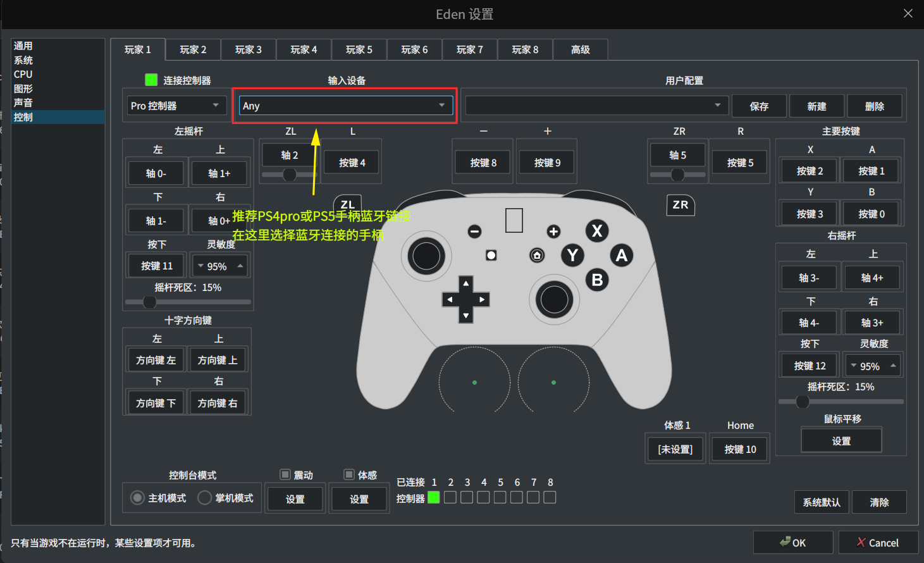Click the [未设置] motion mapping button
Screen dimensions: 924x563
click(x=675, y=449)
